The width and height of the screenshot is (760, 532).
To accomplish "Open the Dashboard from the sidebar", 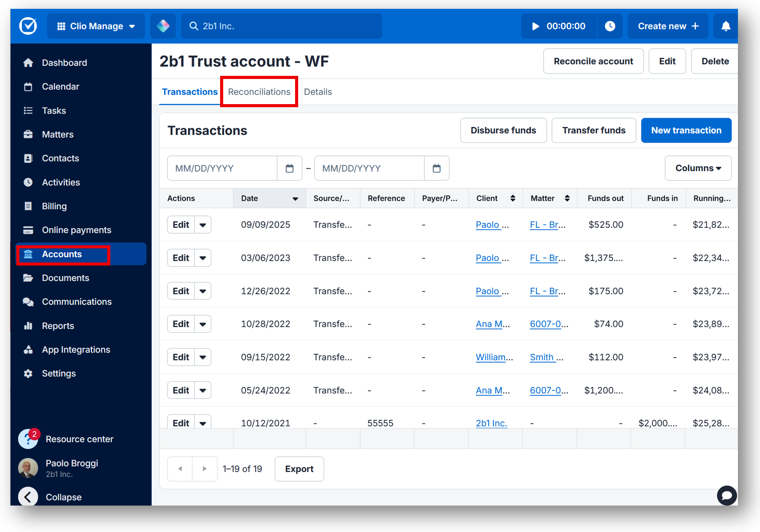I will 28,62.
